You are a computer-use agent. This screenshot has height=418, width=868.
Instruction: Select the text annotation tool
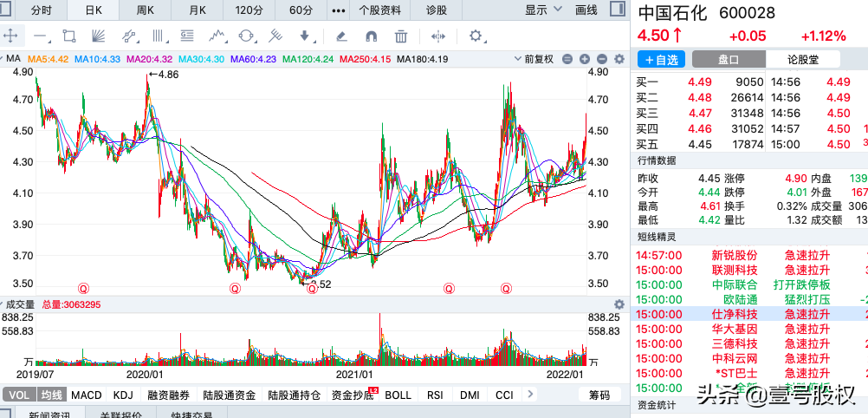pyautogui.click(x=188, y=36)
